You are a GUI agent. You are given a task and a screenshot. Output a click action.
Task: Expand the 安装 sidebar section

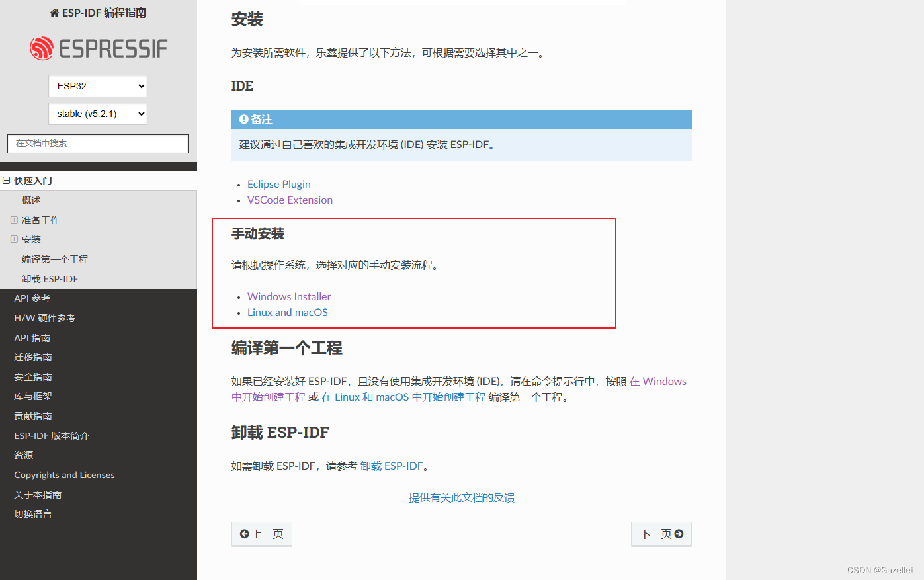[15, 239]
